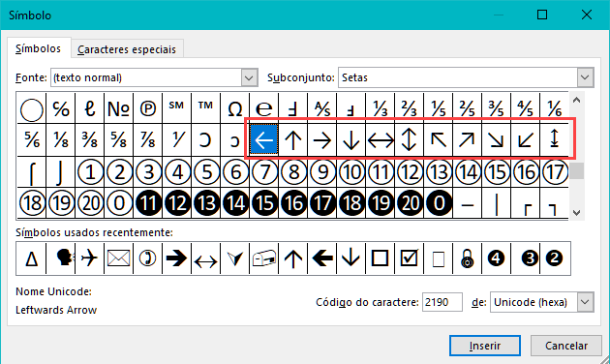This screenshot has width=610, height=364.
Task: Switch to the Símbolos tab
Action: [38, 49]
